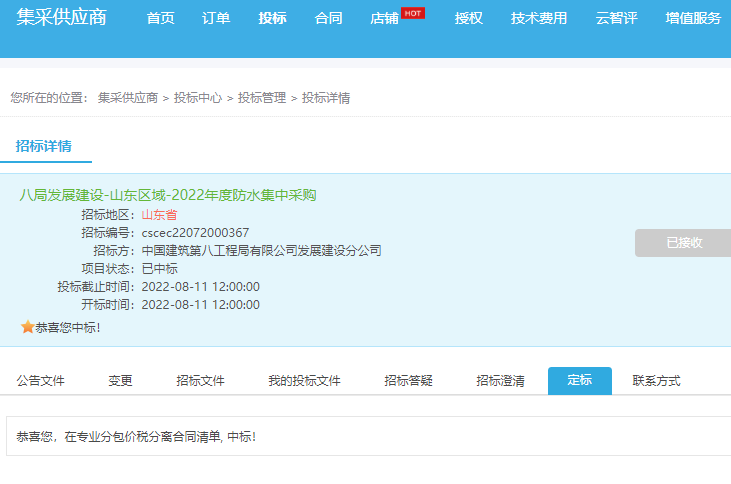Select the 投标 menu item
The height and width of the screenshot is (484, 731).
[x=272, y=18]
